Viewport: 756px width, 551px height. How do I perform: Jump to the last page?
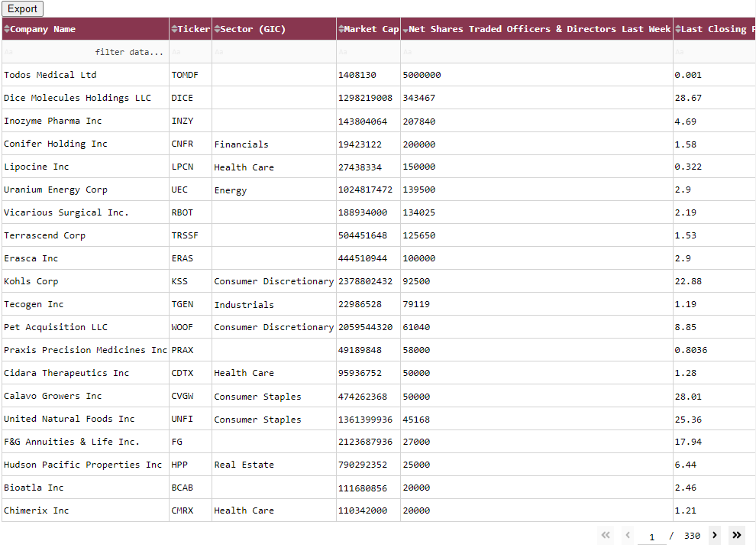coord(736,535)
